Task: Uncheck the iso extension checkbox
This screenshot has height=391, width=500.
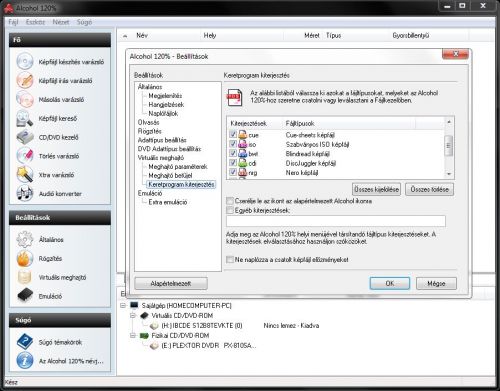Action: [x=233, y=144]
